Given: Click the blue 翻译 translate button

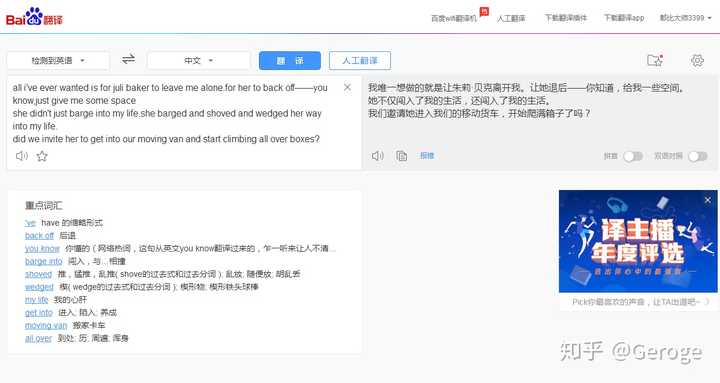Looking at the screenshot, I should [290, 60].
